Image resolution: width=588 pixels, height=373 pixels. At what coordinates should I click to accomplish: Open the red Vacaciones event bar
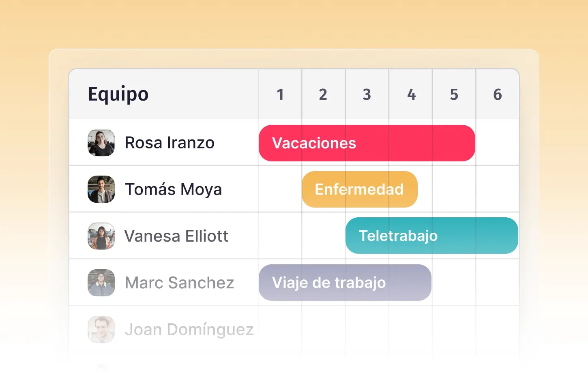click(367, 143)
